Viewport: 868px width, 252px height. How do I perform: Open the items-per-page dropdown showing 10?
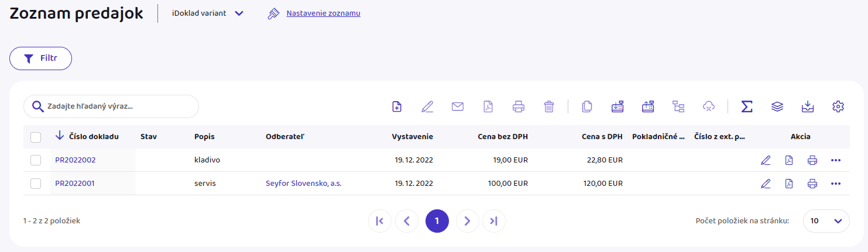(x=826, y=221)
